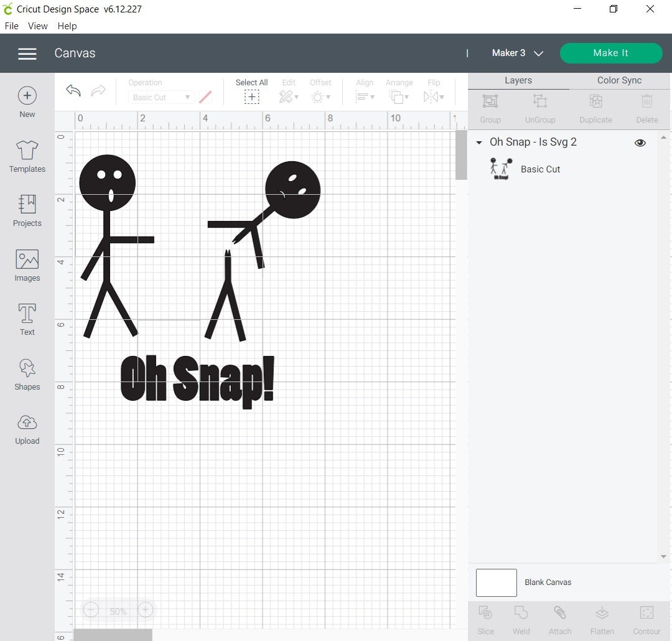The width and height of the screenshot is (672, 641).
Task: Open the Shapes panel
Action: (x=27, y=373)
